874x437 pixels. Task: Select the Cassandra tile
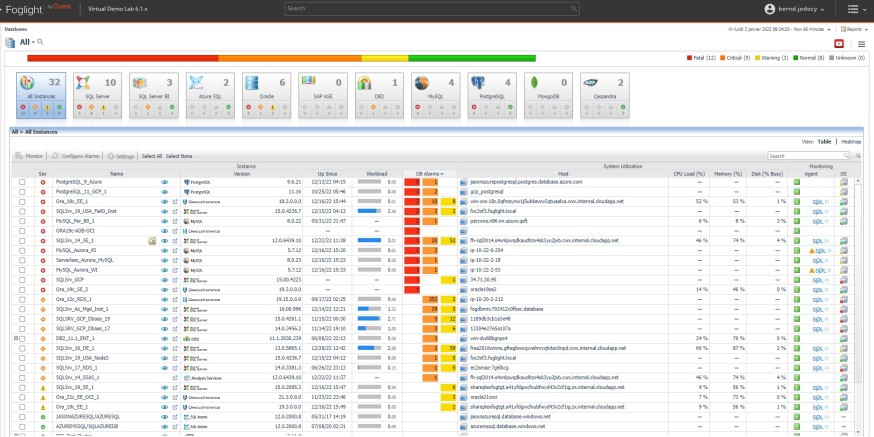pos(605,95)
